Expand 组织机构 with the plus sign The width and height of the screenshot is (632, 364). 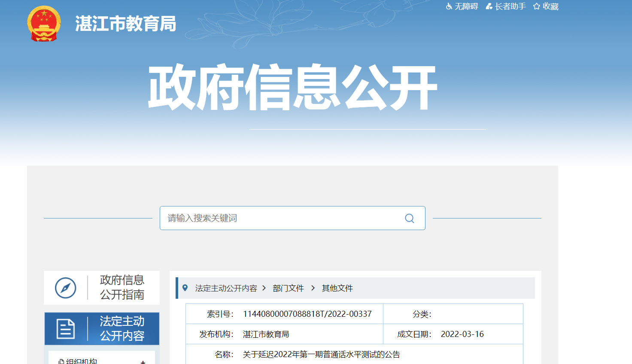click(143, 362)
